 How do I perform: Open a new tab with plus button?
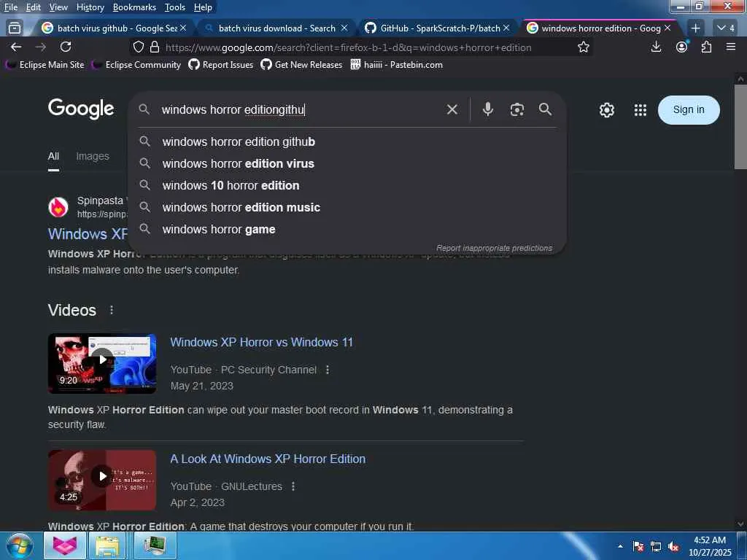coord(695,28)
